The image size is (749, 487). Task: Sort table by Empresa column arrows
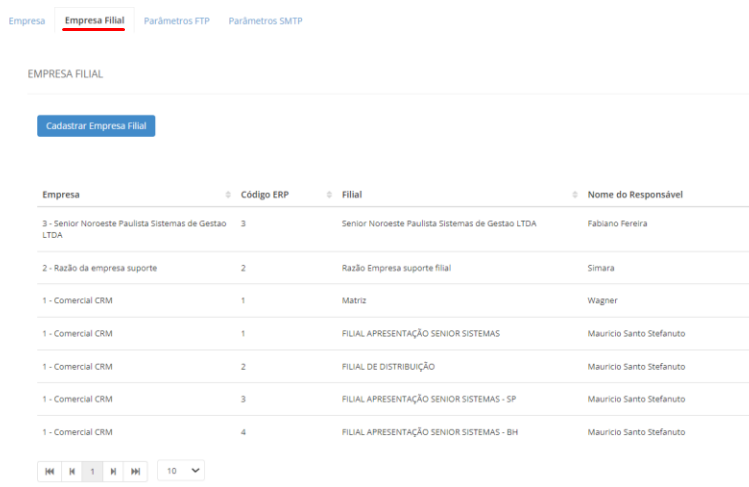click(x=228, y=194)
